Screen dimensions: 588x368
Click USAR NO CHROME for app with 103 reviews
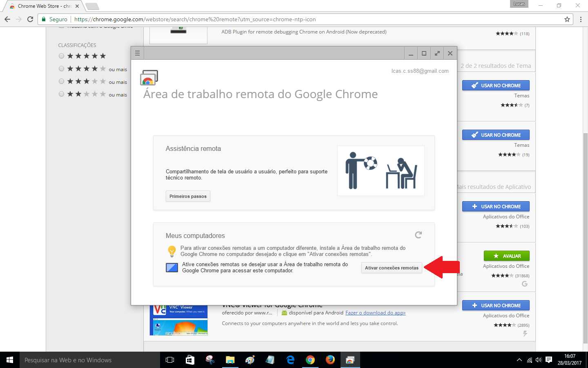[496, 206]
